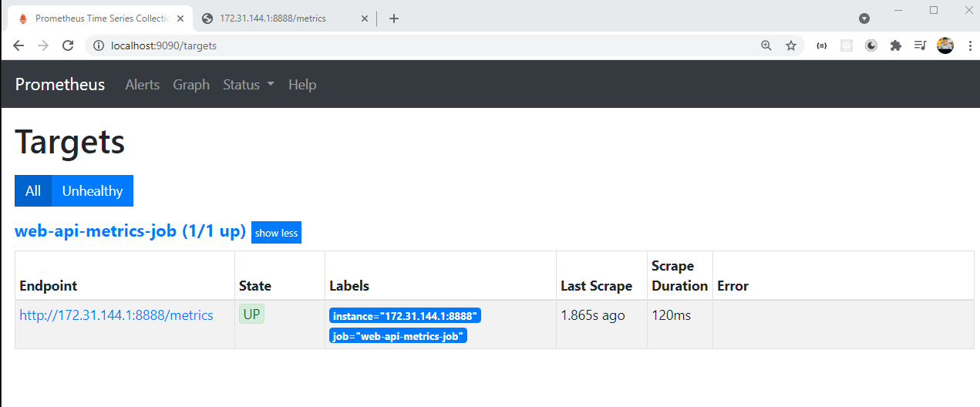Click the UP state badge
This screenshot has height=407, width=980.
(251, 314)
